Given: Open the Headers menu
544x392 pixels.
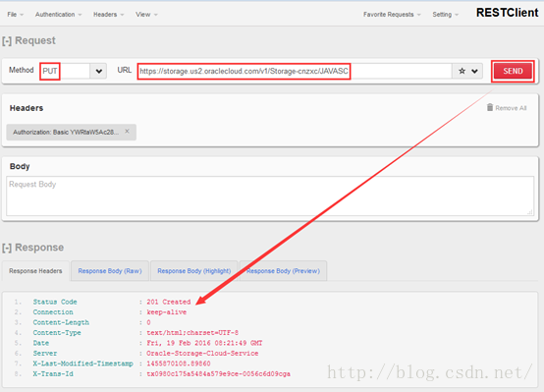Looking at the screenshot, I should point(108,15).
